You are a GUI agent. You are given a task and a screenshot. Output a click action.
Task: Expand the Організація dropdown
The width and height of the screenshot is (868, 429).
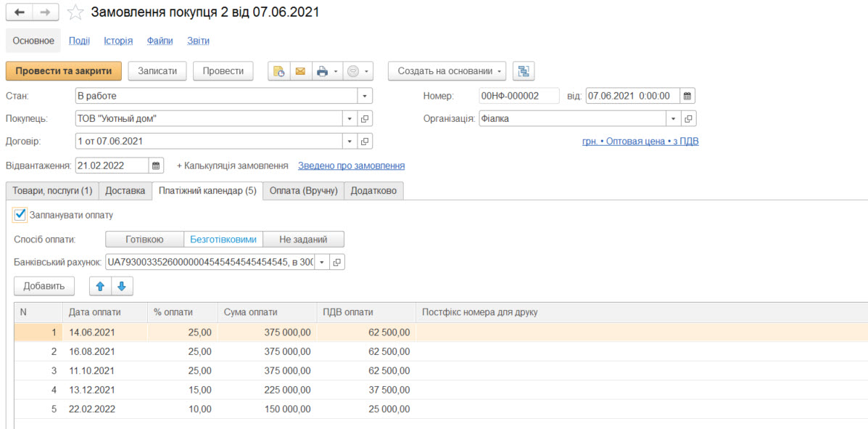click(x=674, y=118)
